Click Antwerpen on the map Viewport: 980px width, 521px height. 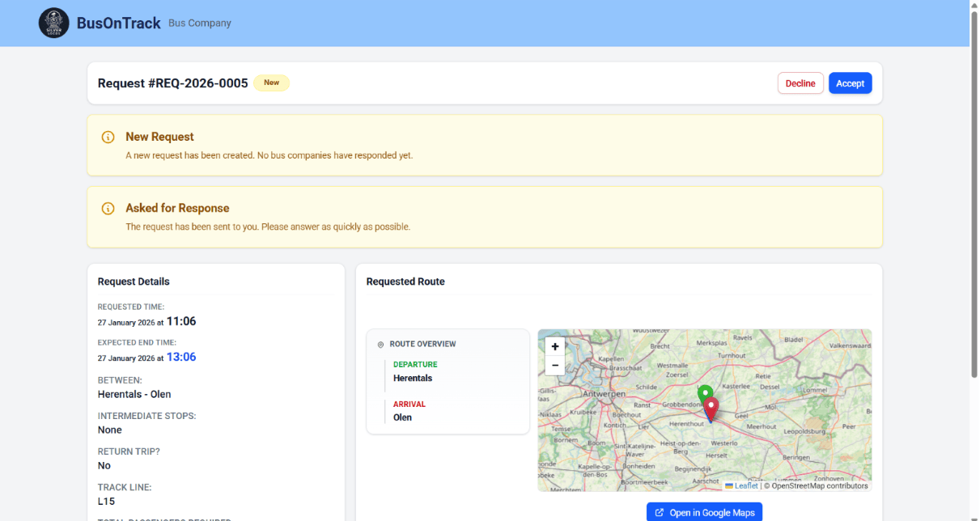[604, 393]
